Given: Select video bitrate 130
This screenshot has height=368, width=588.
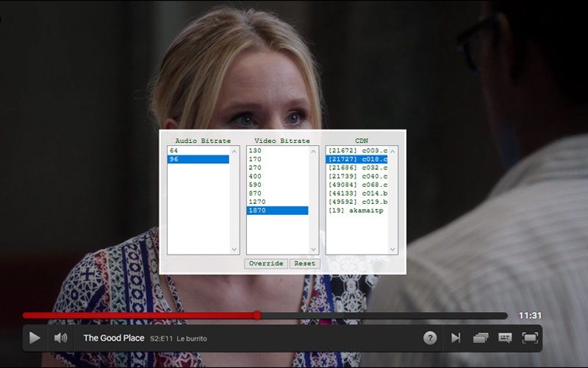Looking at the screenshot, I should (x=278, y=151).
